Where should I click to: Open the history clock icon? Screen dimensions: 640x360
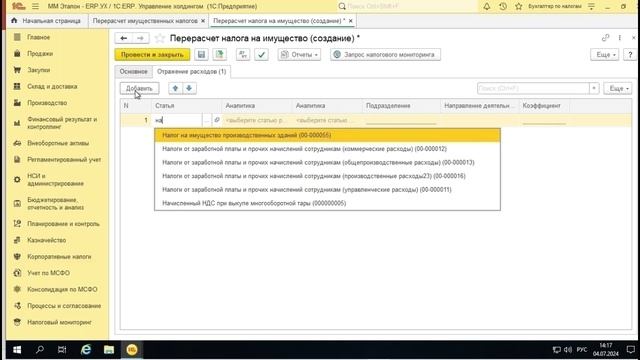pyautogui.click(x=503, y=6)
